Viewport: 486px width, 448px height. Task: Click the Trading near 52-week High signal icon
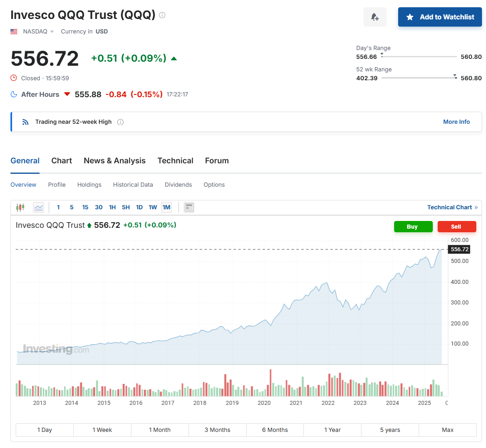coord(25,122)
